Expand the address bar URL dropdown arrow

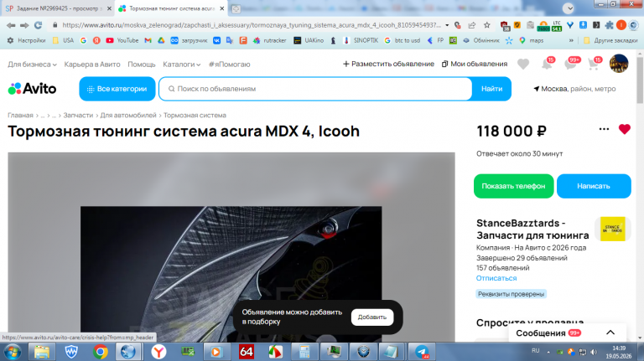447,25
